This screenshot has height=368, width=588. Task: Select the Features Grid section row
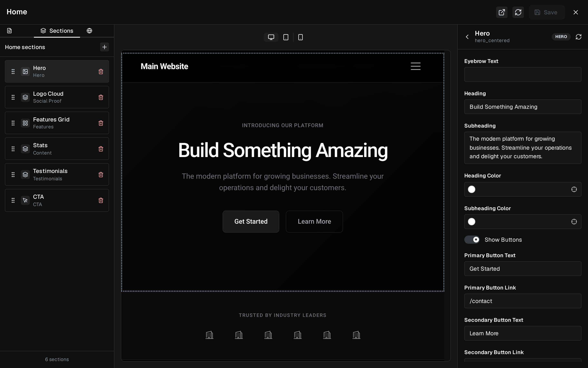pos(57,123)
